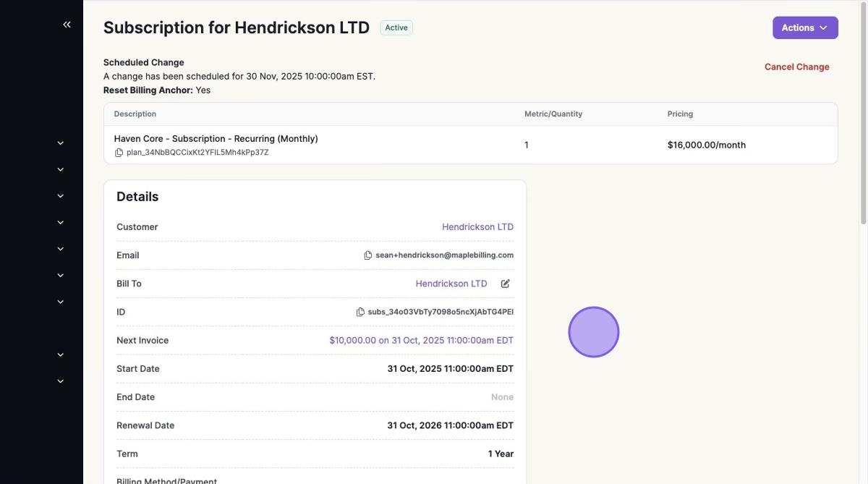Expand the bottommost chevron in the sidebar
Screen dimensions: 868x484
coord(61,381)
